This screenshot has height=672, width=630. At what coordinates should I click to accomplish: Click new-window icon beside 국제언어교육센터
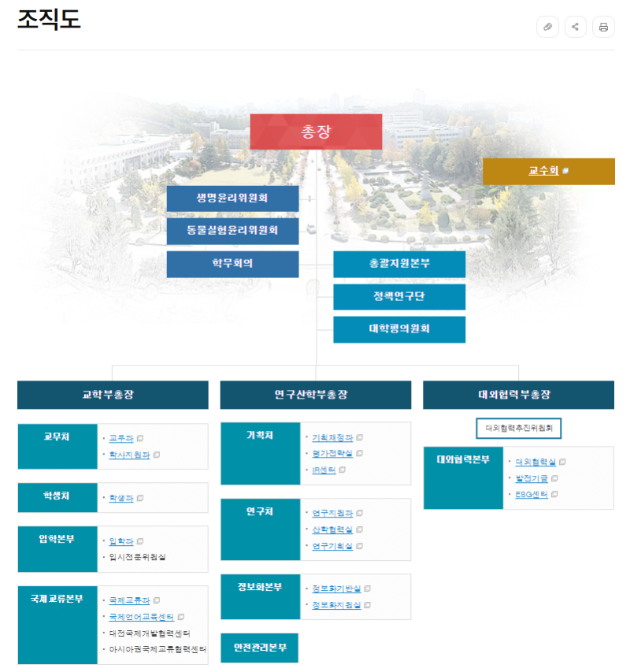(180, 617)
